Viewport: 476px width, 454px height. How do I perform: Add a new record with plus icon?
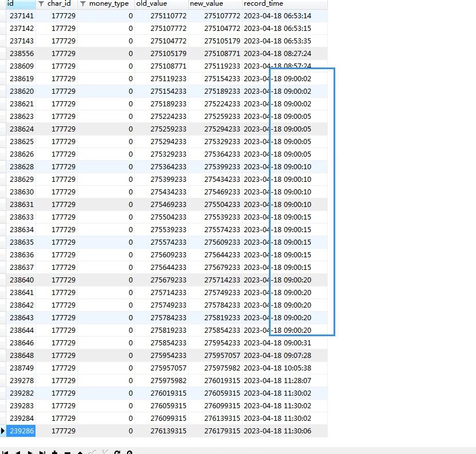55,452
